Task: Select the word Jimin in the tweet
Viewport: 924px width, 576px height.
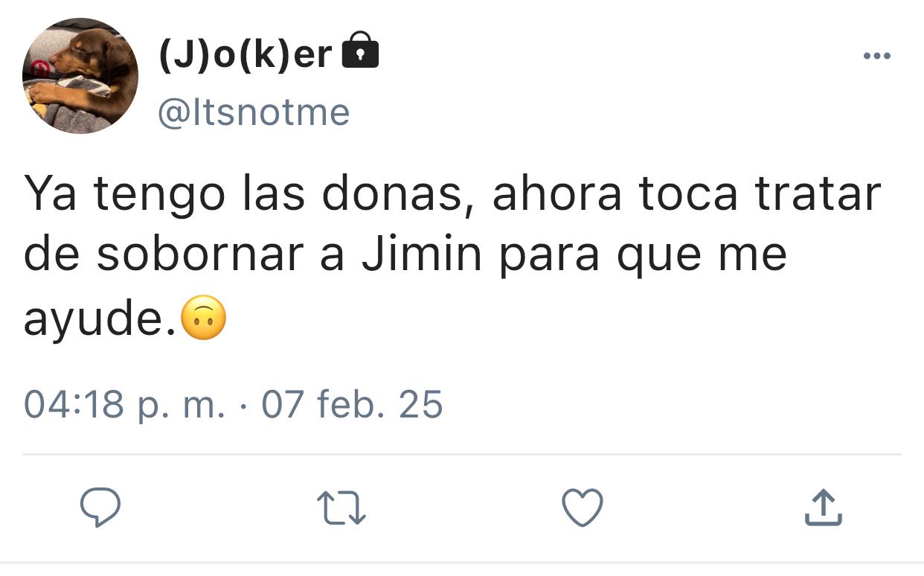Action: (423, 255)
